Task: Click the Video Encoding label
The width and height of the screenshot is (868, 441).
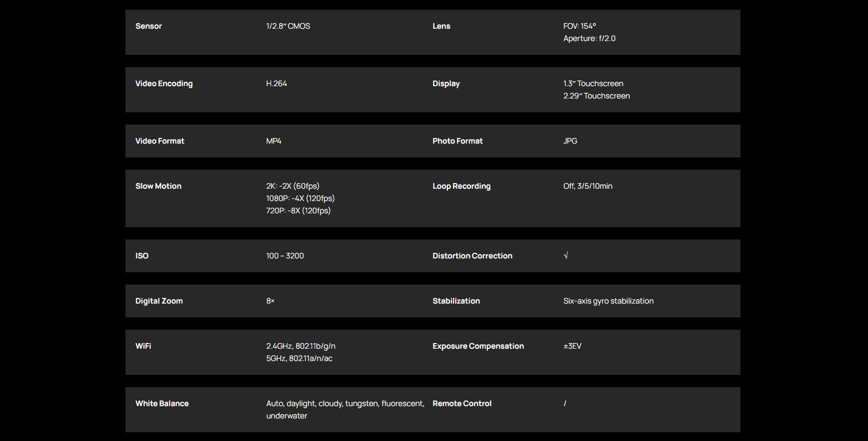Action: coord(164,84)
